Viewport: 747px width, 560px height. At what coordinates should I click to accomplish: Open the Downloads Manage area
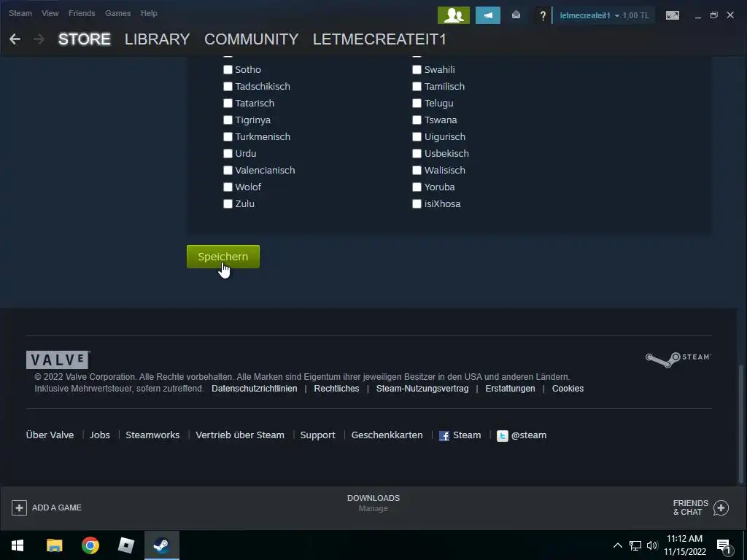[x=373, y=503]
